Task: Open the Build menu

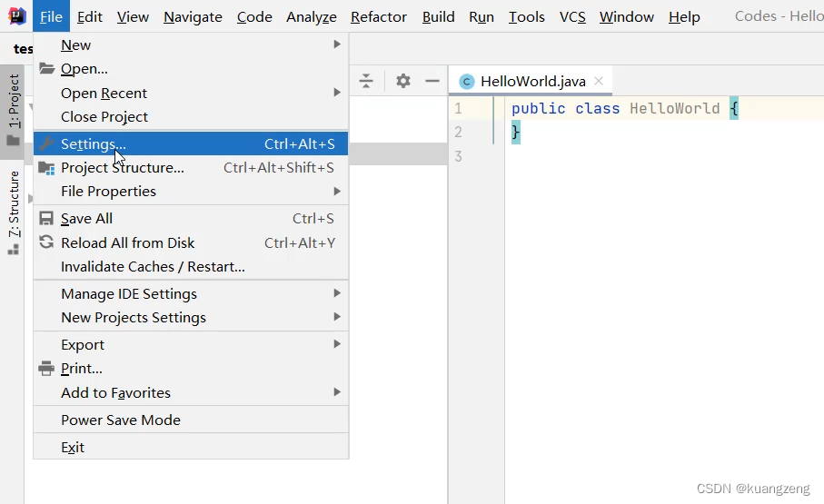Action: pos(438,17)
